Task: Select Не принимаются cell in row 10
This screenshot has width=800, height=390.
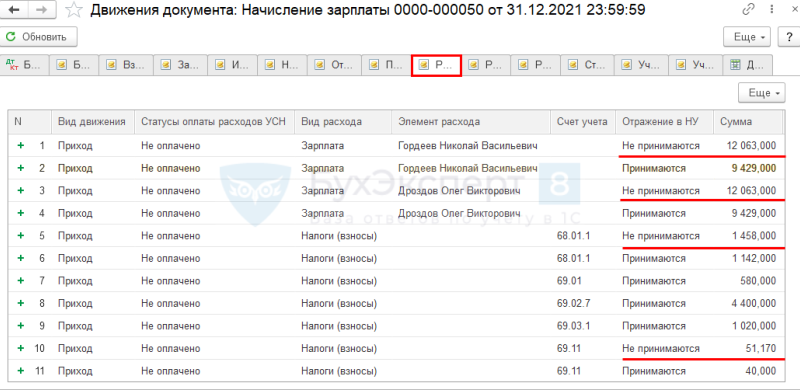Action: pyautogui.click(x=661, y=348)
